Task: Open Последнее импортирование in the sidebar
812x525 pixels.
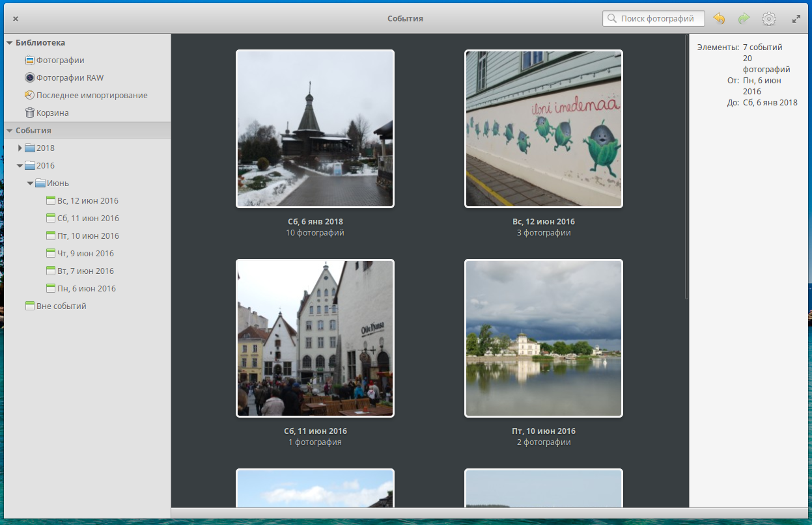Action: [x=91, y=96]
